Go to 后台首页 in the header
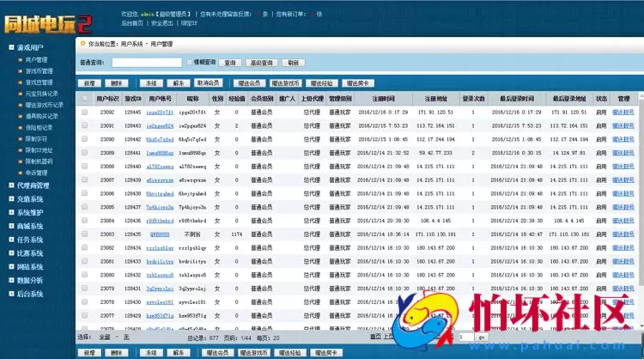The image size is (644, 359). pos(132,23)
